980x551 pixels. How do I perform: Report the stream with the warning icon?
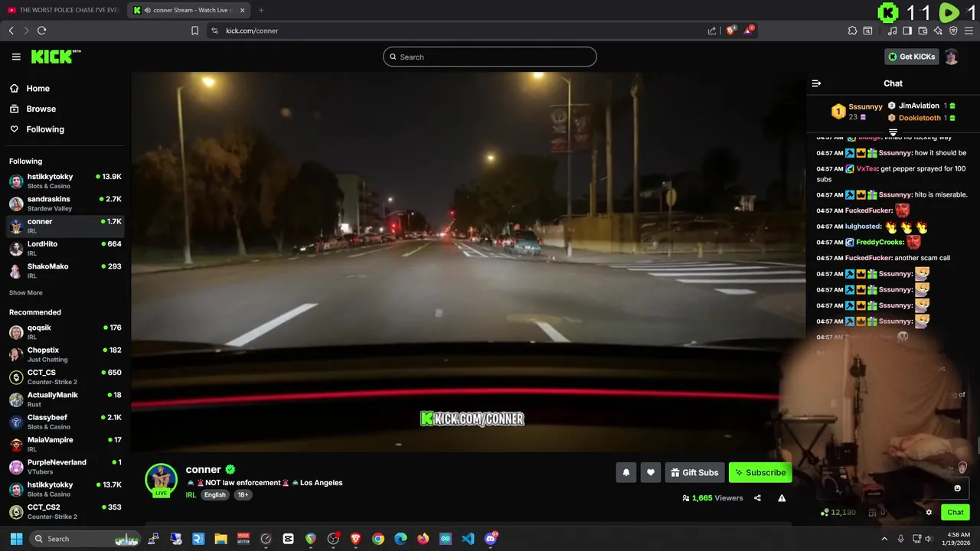pyautogui.click(x=782, y=498)
